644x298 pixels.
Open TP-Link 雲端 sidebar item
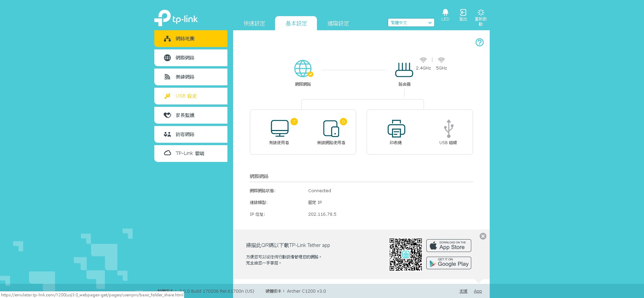click(191, 154)
